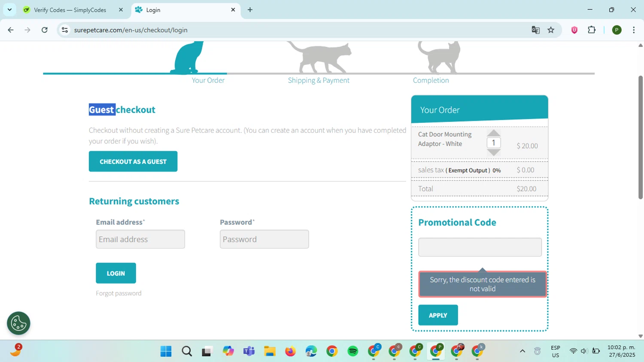Open Google Translate page option
644x362 pixels.
pos(535,30)
